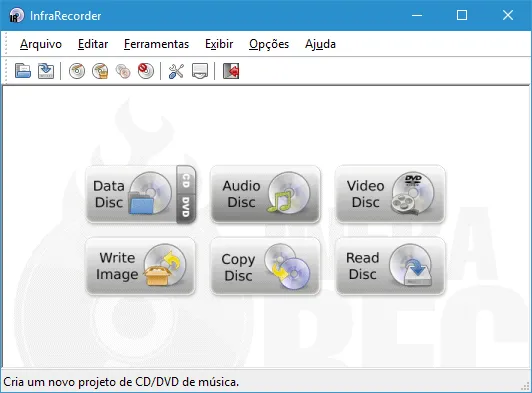Open the Exibir menu

(219, 44)
